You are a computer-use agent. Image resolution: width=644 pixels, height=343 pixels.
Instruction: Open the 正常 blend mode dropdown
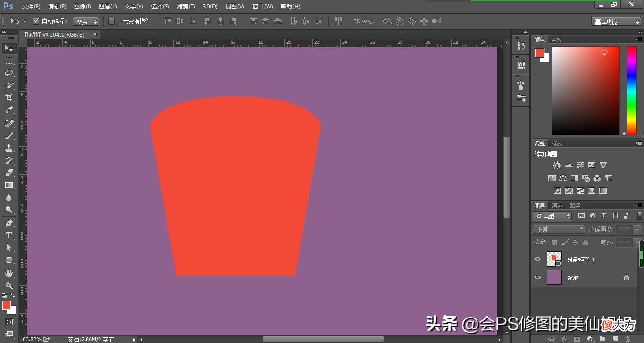tap(559, 229)
